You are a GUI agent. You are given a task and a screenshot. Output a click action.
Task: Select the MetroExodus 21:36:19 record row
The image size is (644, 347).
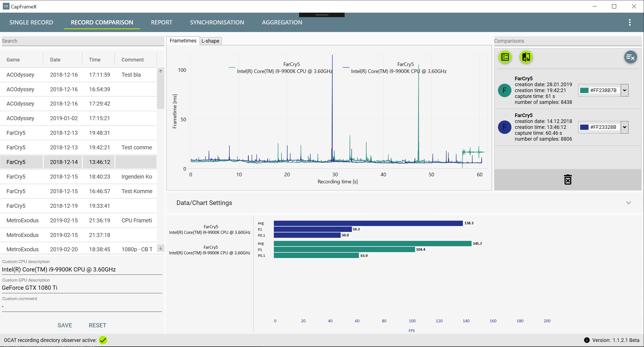[79, 220]
